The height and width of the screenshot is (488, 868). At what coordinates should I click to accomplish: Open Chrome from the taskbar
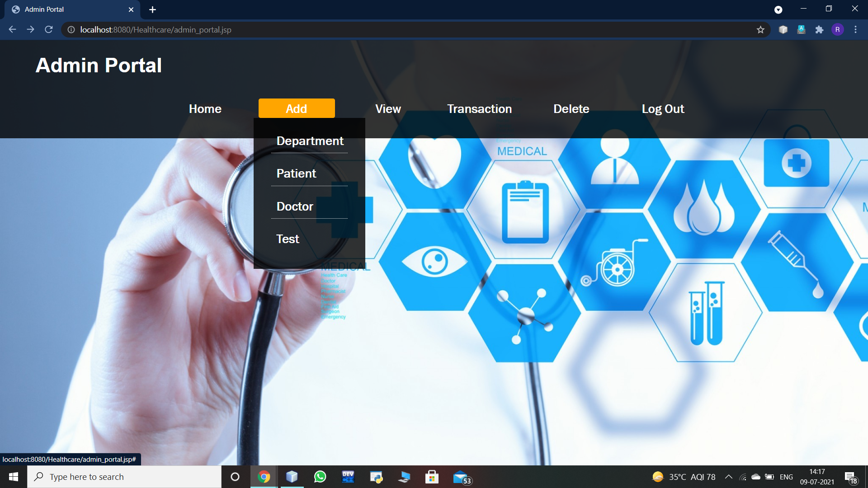(x=264, y=477)
